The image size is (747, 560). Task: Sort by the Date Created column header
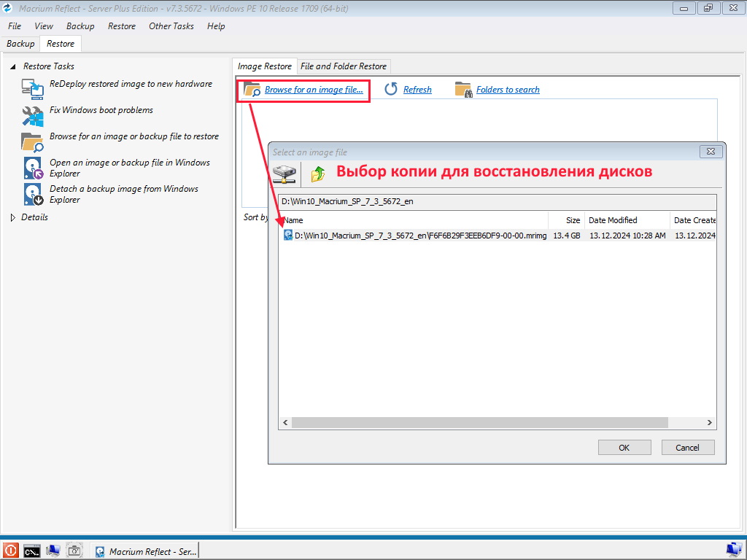[x=693, y=220]
